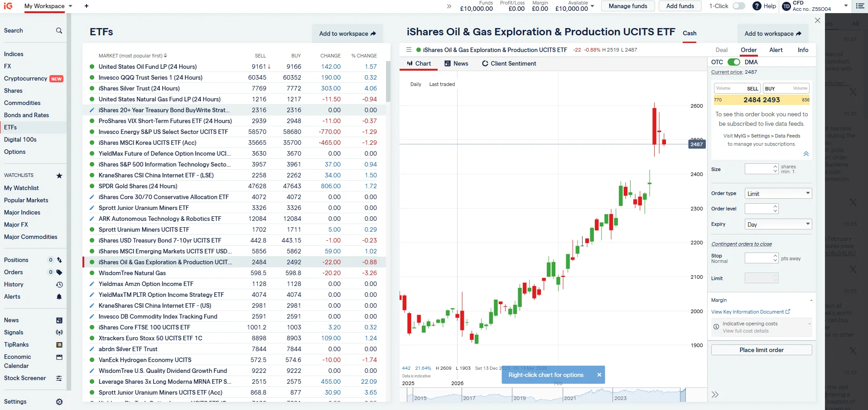Open the TipRanks panel icon
This screenshot has height=410, width=868.
pos(59,344)
